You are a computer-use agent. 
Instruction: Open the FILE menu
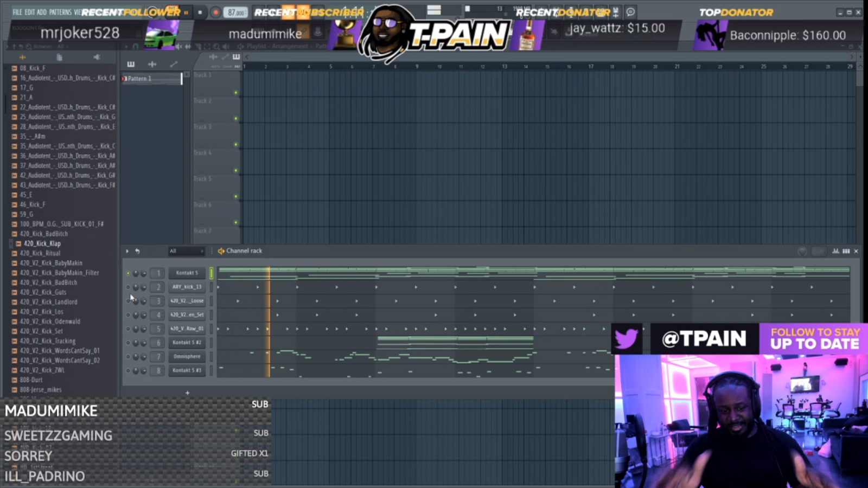click(x=17, y=12)
